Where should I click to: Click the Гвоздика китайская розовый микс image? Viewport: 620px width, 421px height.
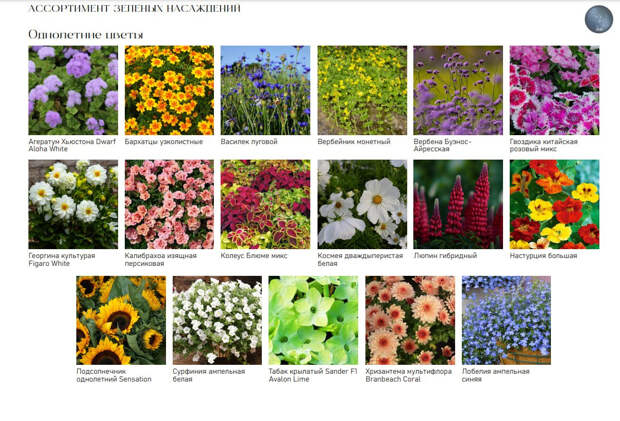tap(554, 90)
